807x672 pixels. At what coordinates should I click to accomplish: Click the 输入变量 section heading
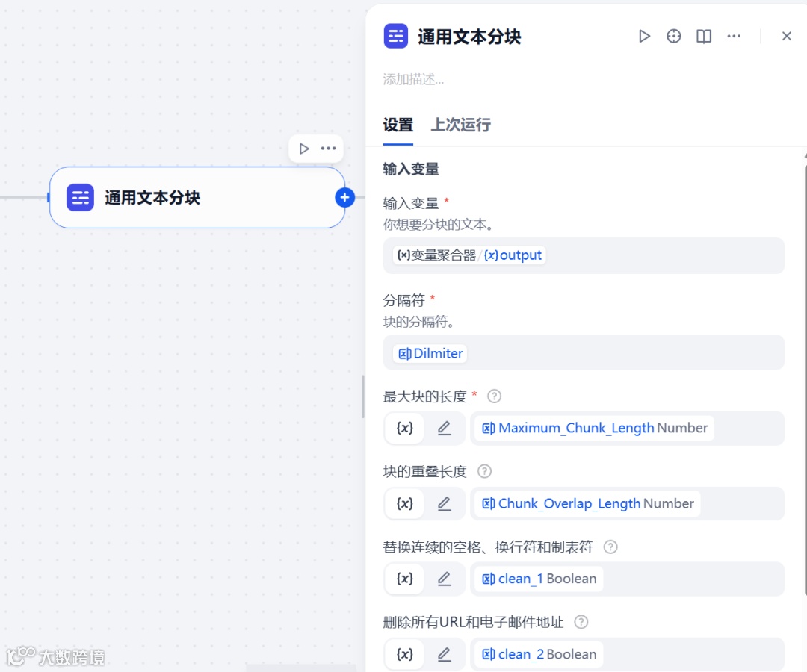pos(411,169)
